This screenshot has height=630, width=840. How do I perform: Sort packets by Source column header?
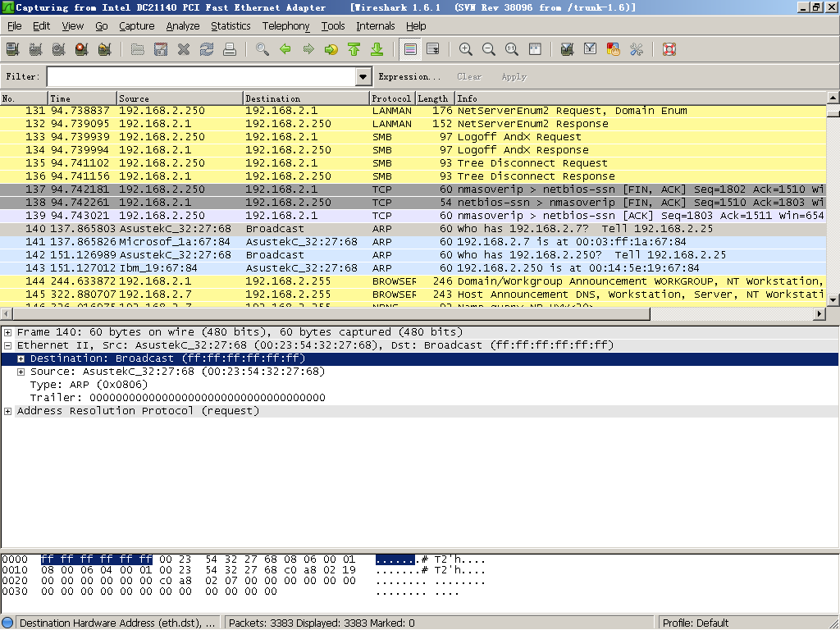tap(180, 98)
